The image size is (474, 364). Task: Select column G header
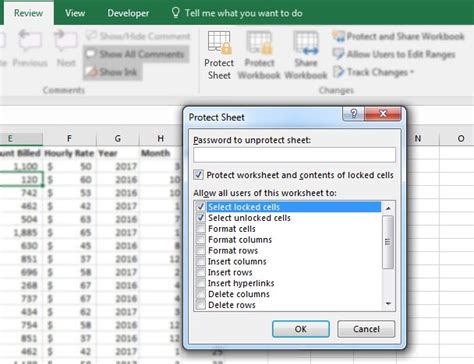[117, 138]
